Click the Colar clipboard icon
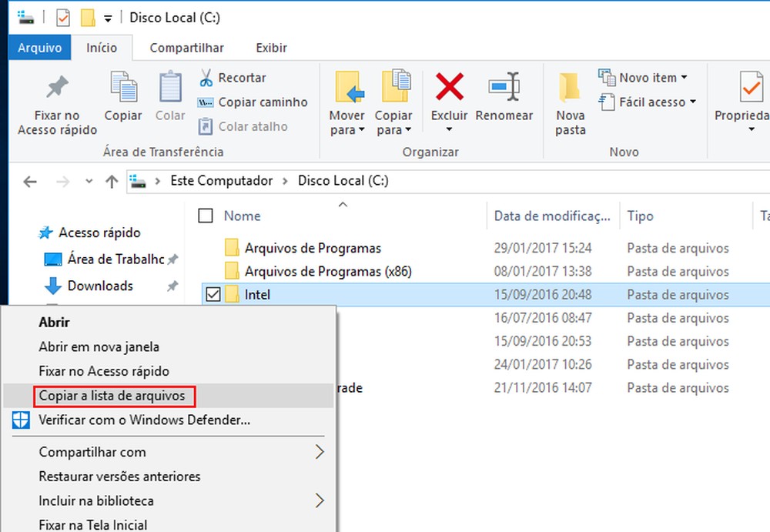The height and width of the screenshot is (532, 770). click(170, 86)
